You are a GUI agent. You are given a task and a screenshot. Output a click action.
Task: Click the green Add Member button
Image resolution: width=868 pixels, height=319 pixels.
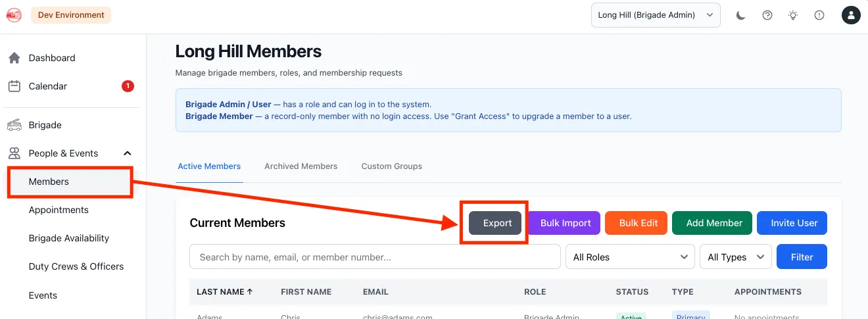point(714,223)
